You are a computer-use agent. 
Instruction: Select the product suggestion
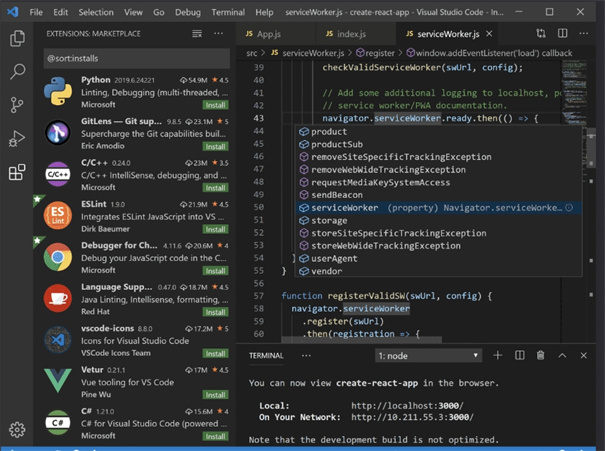438,132
